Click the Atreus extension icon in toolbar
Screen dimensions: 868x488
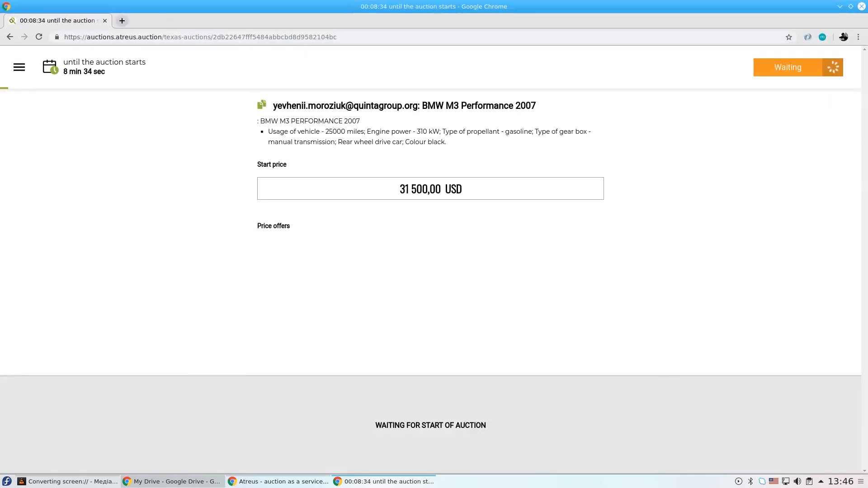[807, 37]
